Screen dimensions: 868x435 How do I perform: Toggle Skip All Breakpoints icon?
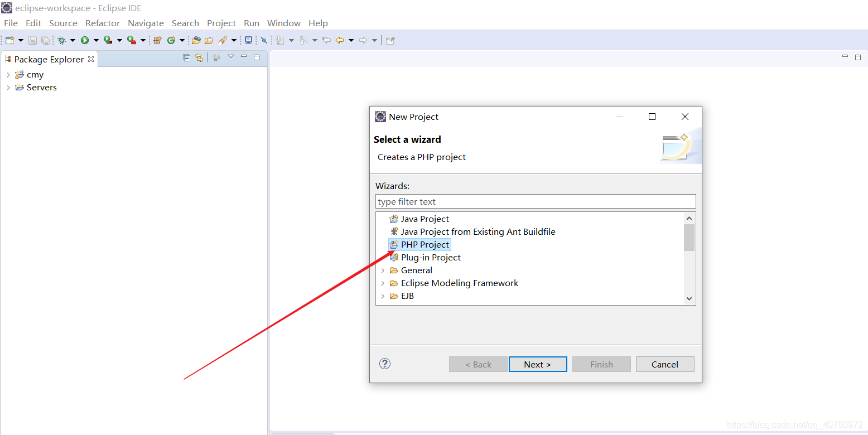(264, 40)
